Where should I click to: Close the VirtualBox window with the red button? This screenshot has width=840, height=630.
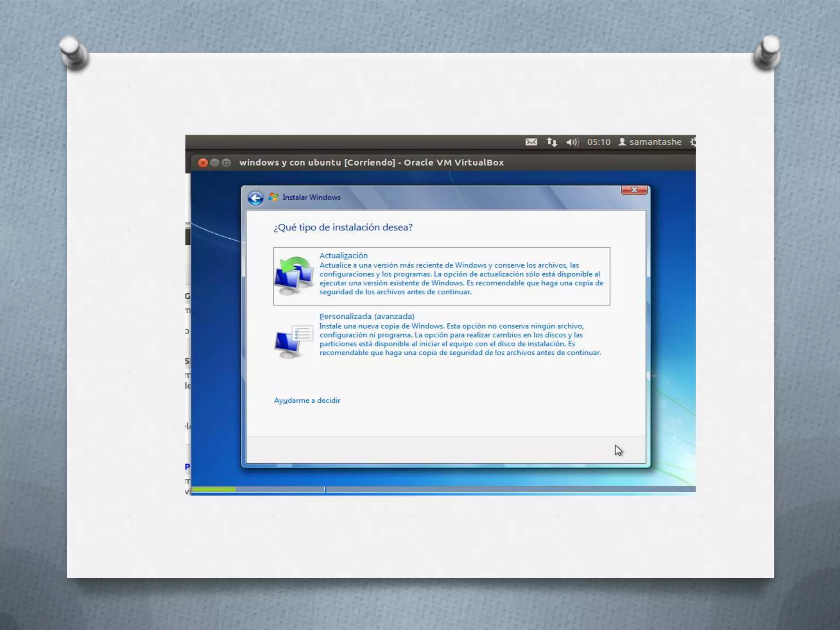tap(203, 163)
